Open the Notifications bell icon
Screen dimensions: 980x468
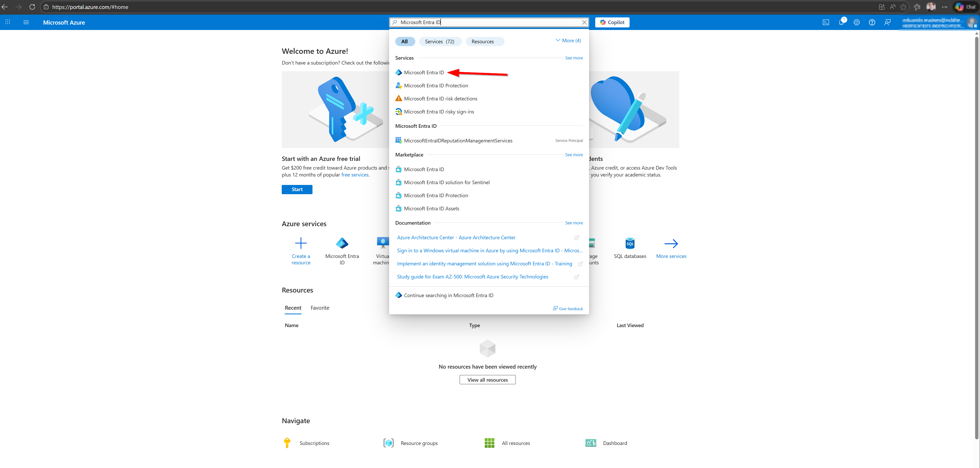(x=841, y=23)
